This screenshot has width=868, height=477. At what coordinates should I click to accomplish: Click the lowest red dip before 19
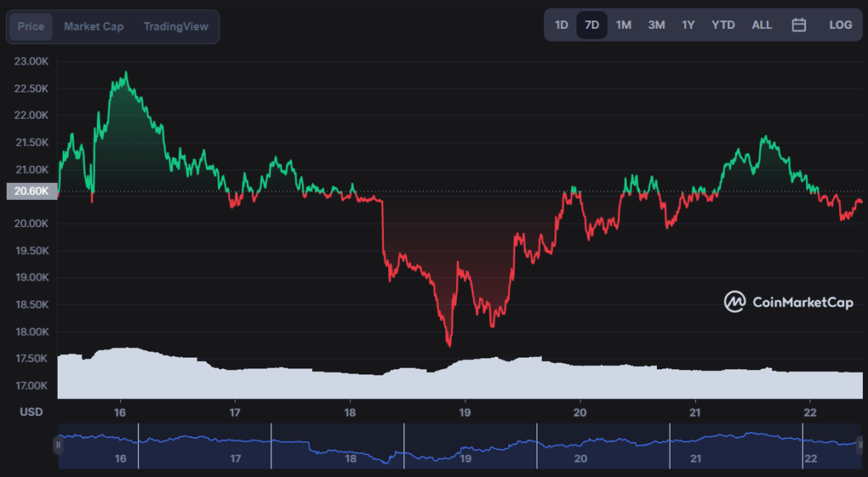[449, 346]
